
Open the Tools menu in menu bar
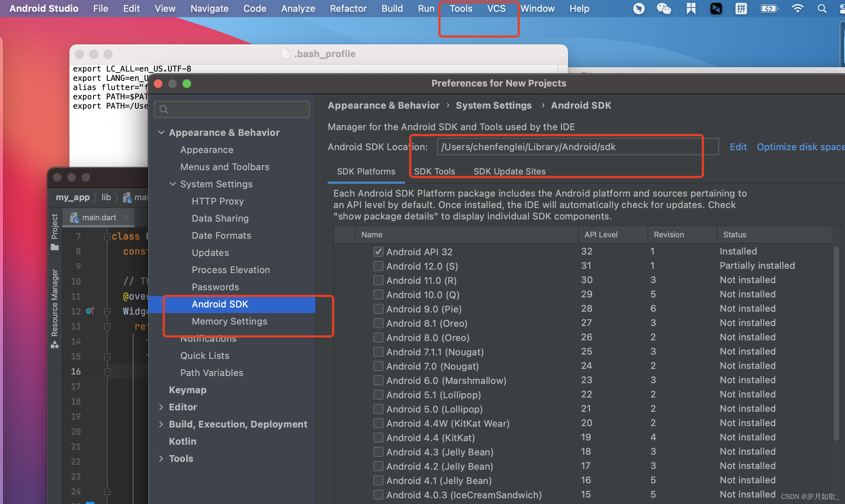[x=461, y=9]
